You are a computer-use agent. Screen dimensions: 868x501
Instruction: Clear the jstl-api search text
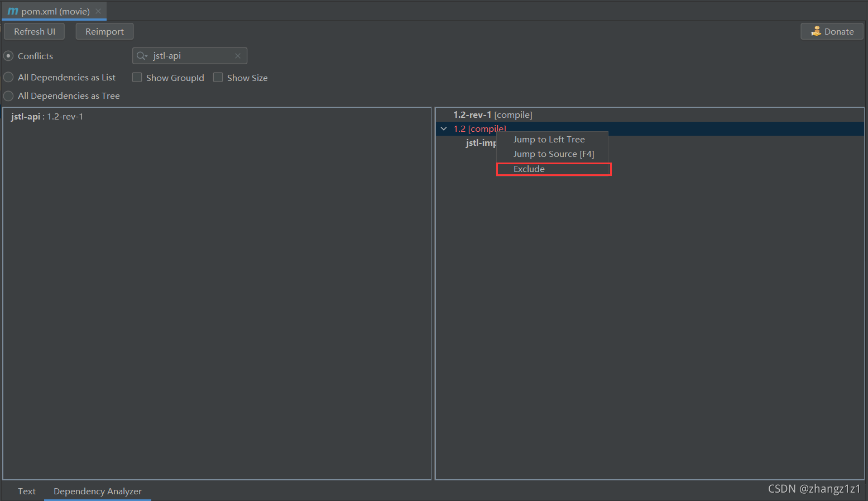[x=238, y=56]
